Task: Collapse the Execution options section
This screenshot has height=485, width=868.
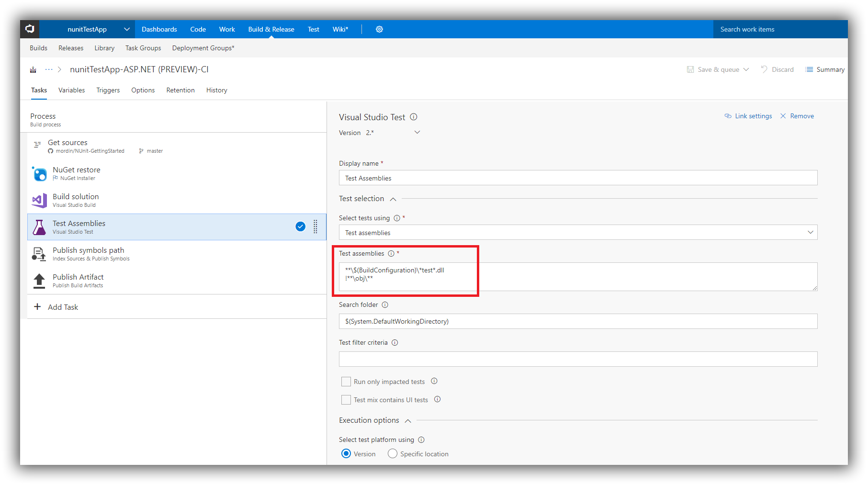Action: 408,421
